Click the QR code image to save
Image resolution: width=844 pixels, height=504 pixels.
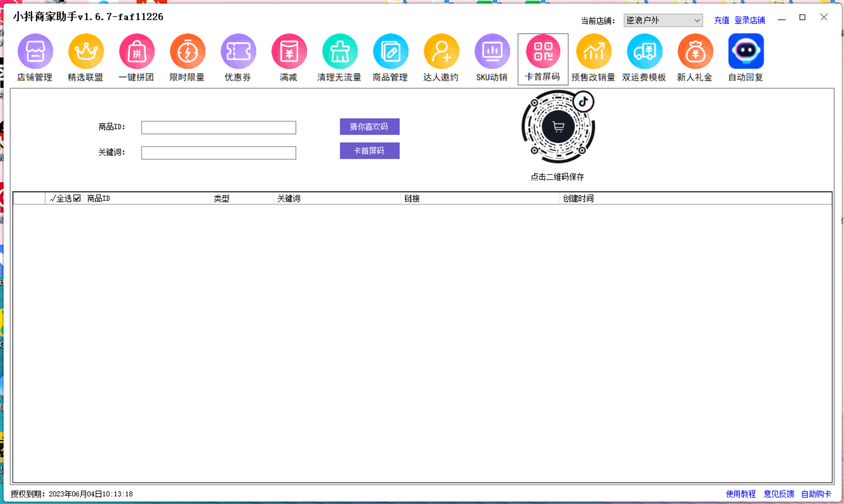point(558,127)
